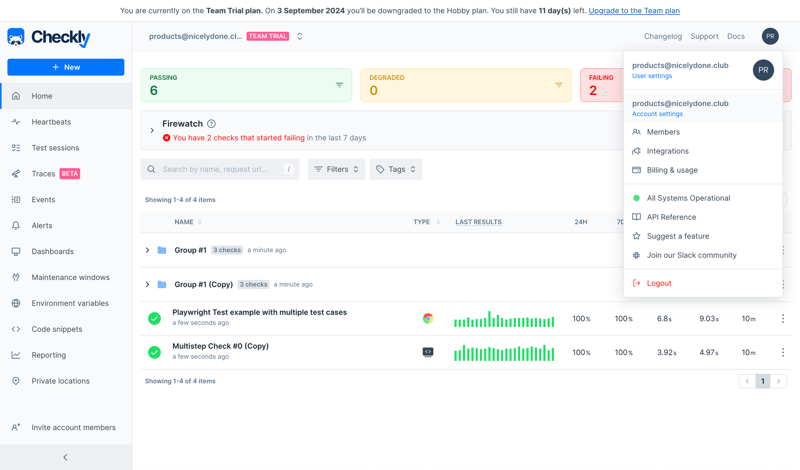Filter by the Passing status card
The width and height of the screenshot is (800, 470).
[246, 85]
